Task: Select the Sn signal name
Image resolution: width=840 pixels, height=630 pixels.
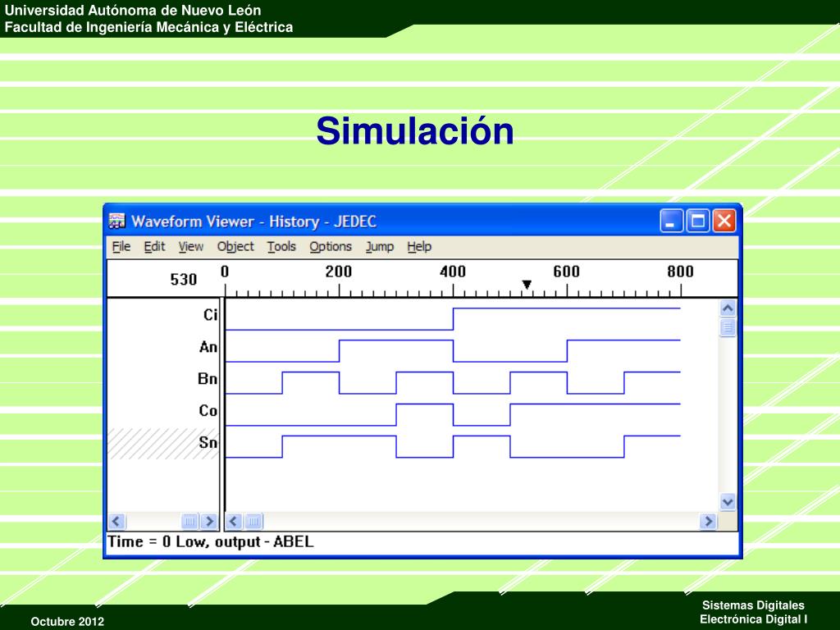Action: pos(208,442)
